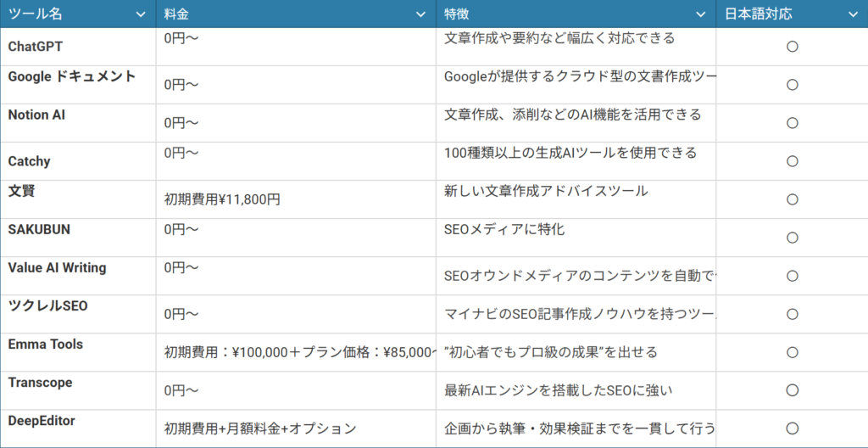
Task: Expand the 料金 column dropdown chevron
Action: 420,14
